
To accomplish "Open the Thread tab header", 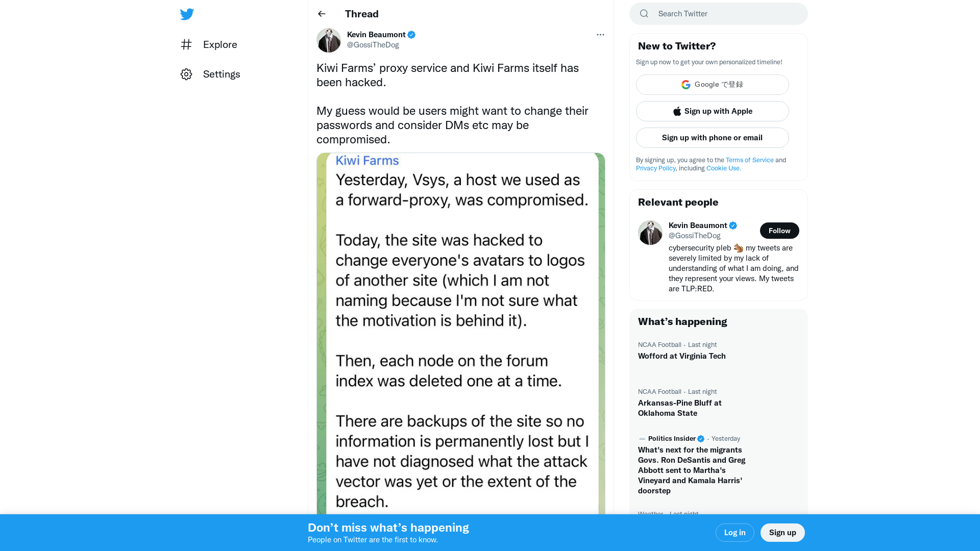I will 361,14.
